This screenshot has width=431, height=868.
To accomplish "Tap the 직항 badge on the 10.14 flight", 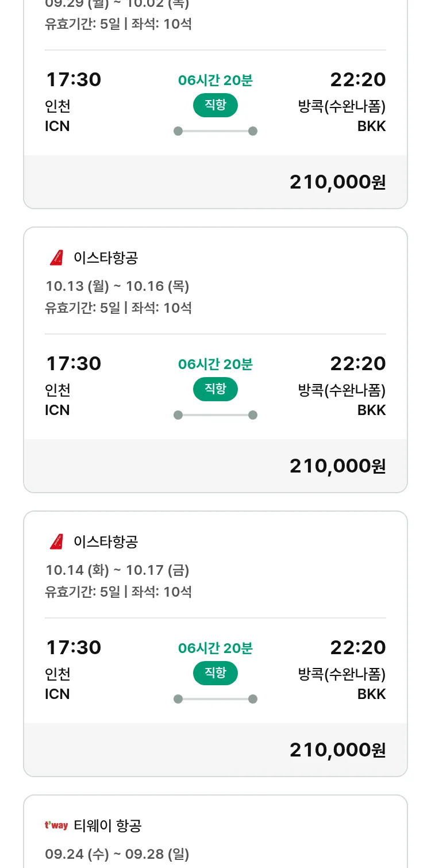I will pyautogui.click(x=215, y=673).
